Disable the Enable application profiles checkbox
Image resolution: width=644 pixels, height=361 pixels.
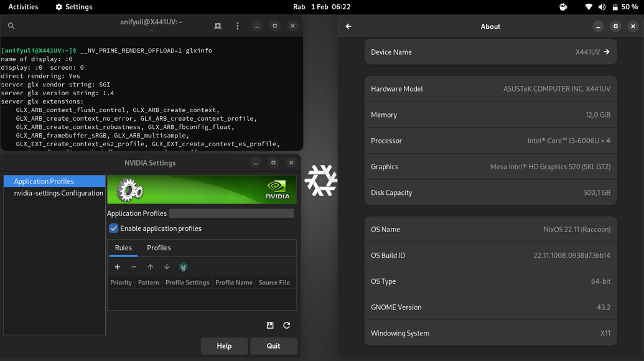point(113,228)
